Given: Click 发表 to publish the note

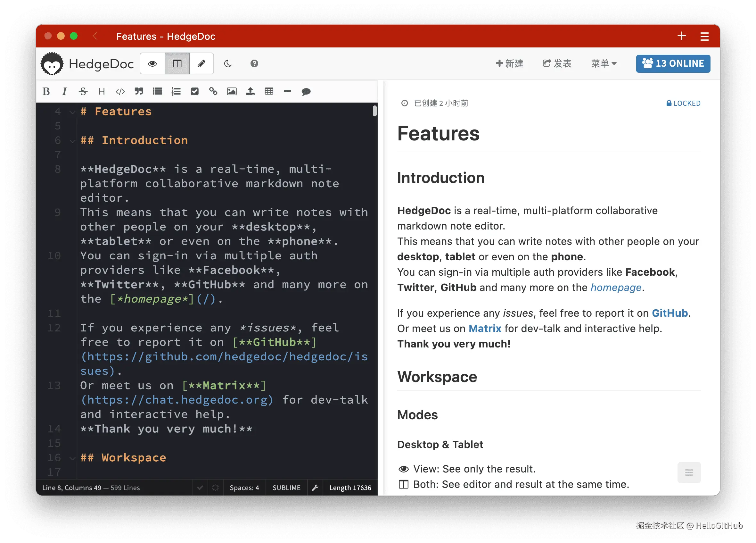Looking at the screenshot, I should point(557,63).
